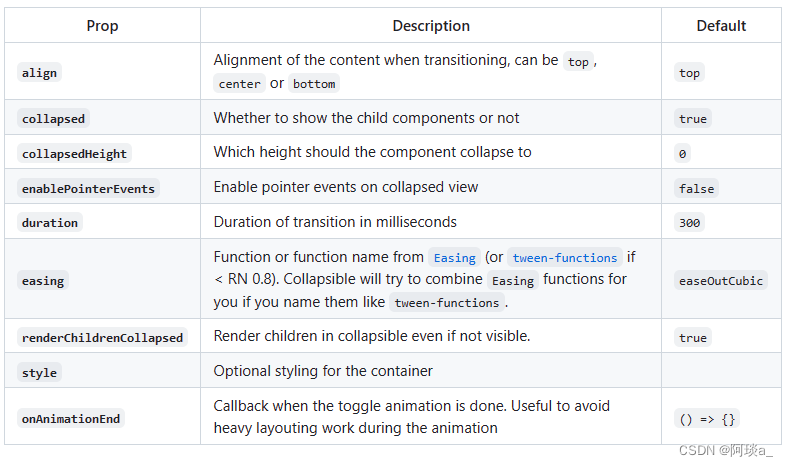Viewport: 788px width, 466px height.
Task: Click the easeOutCubic default value
Action: [720, 281]
